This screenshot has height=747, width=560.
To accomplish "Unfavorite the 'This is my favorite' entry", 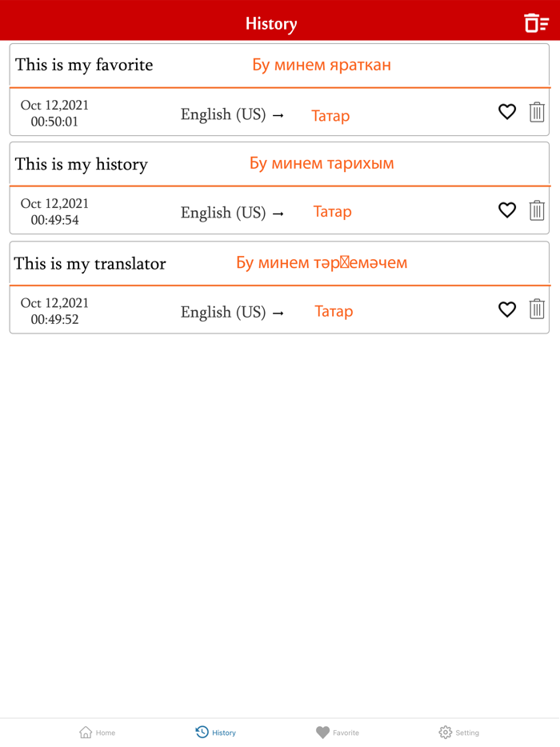I will pos(506,112).
